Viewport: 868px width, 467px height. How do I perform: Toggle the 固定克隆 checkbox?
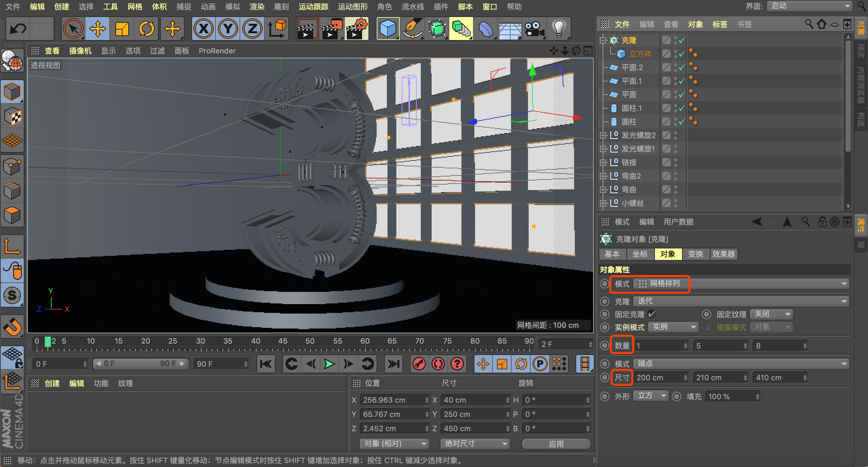[x=652, y=314]
